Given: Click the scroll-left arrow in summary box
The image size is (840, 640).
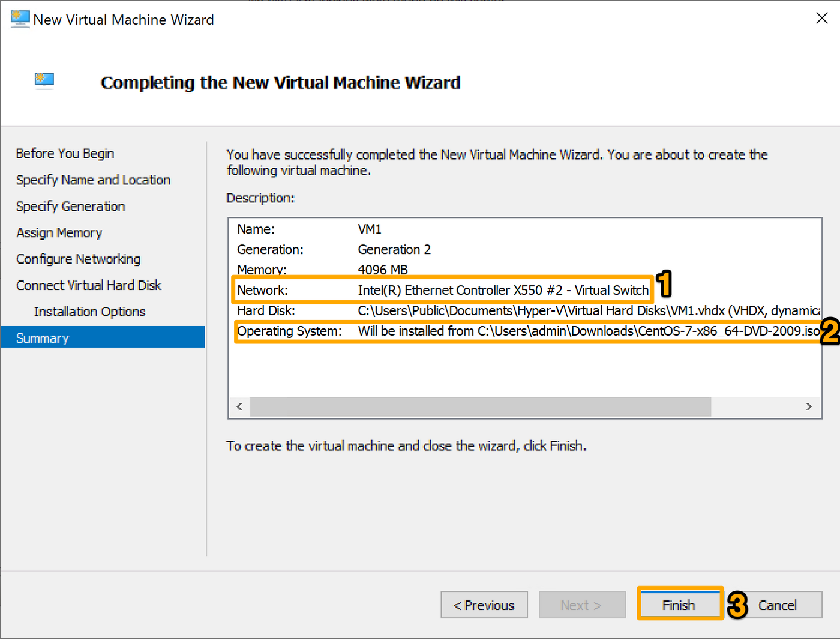Looking at the screenshot, I should coord(239,406).
